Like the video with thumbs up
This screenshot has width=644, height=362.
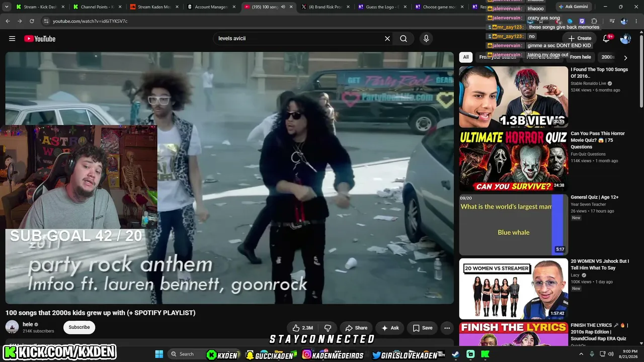(x=302, y=328)
